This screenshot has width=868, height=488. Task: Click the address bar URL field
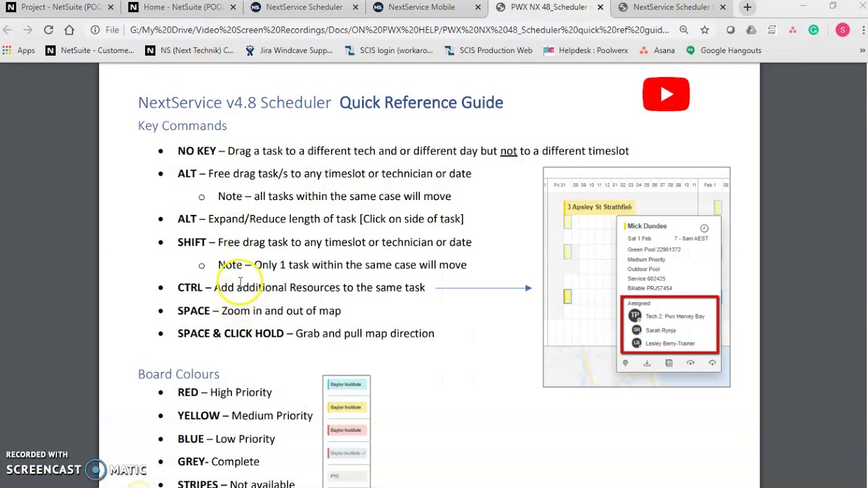(x=399, y=30)
